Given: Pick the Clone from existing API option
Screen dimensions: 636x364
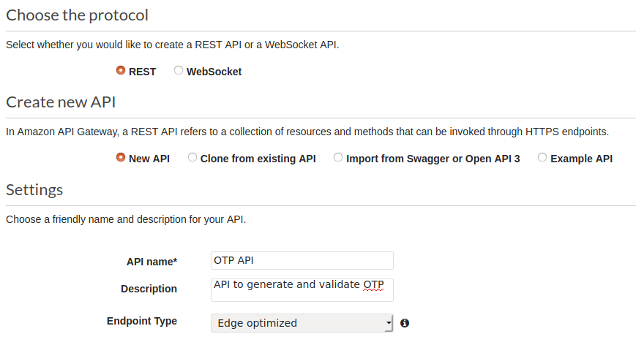Looking at the screenshot, I should tap(192, 157).
